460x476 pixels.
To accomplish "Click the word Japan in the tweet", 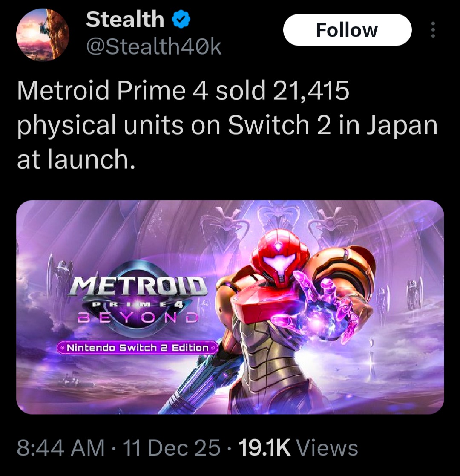I will point(402,126).
